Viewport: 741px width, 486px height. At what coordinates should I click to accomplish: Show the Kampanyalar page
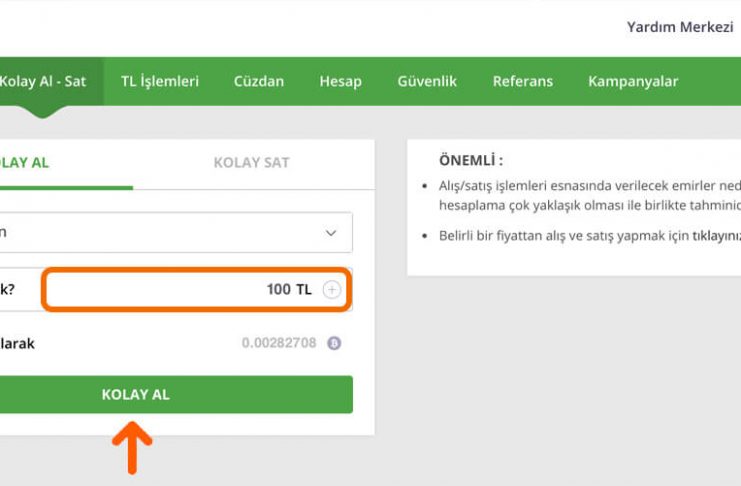[x=633, y=81]
